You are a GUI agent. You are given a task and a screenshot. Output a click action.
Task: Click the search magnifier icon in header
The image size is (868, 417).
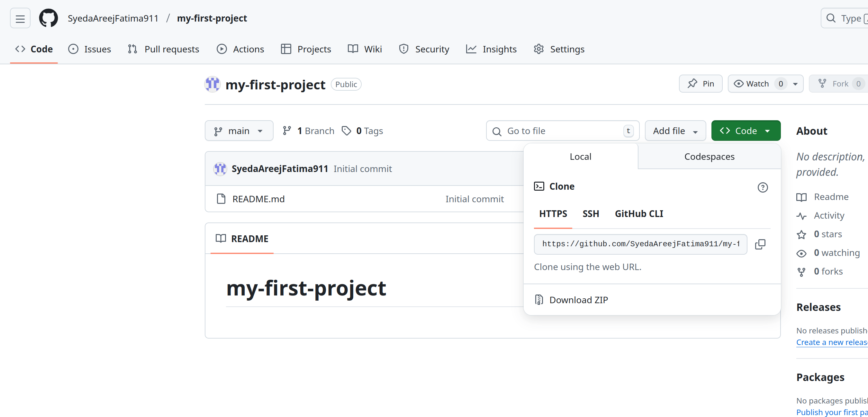831,18
